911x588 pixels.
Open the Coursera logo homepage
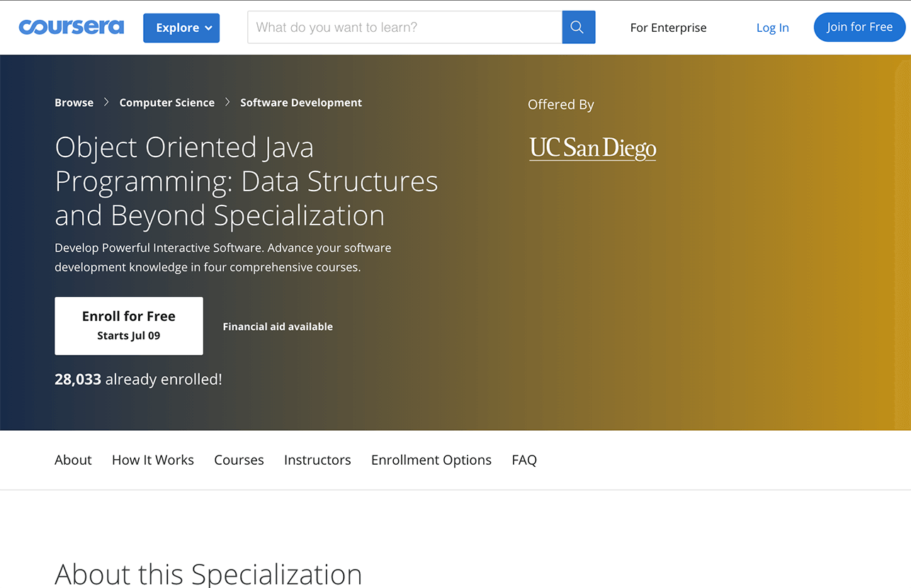(x=72, y=27)
